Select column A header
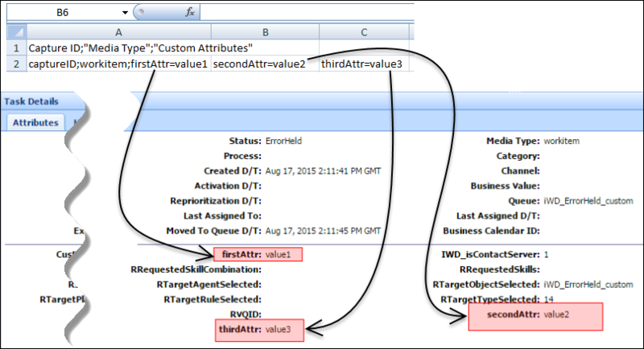This screenshot has width=644, height=349. 118,32
